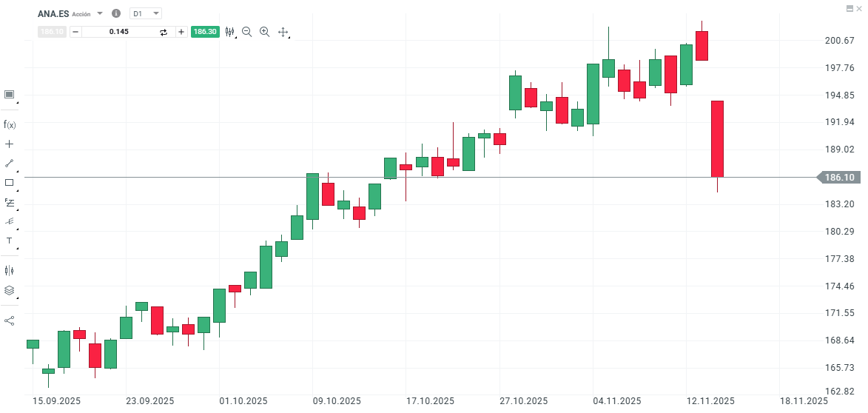Select the trend line drawing tool

[x=10, y=163]
